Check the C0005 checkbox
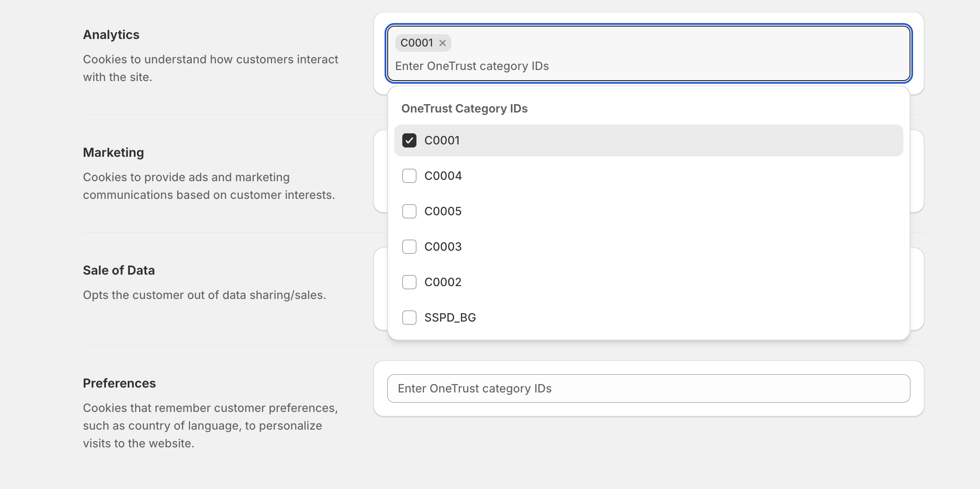Image resolution: width=980 pixels, height=489 pixels. [x=409, y=211]
